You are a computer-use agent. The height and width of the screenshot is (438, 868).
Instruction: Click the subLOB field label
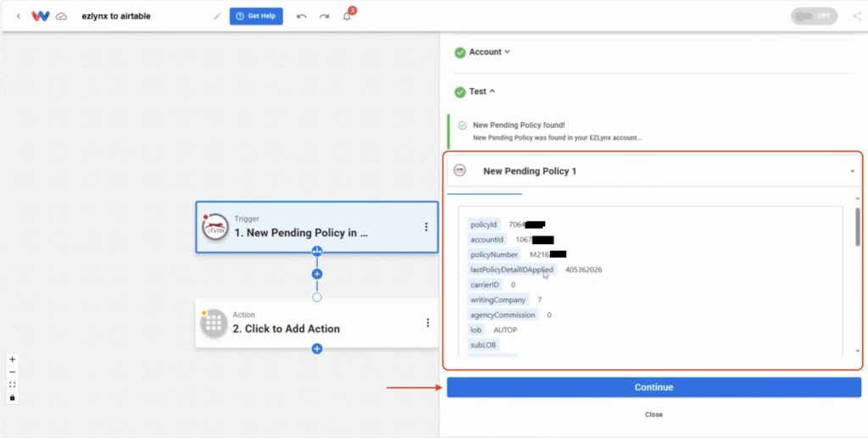point(483,345)
